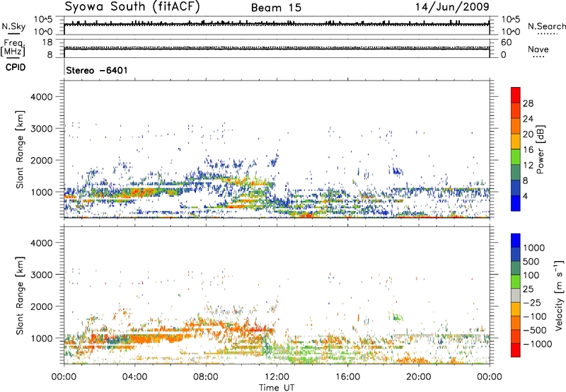
Task: Select the '24' label on power colorbar
Action: pos(528,119)
